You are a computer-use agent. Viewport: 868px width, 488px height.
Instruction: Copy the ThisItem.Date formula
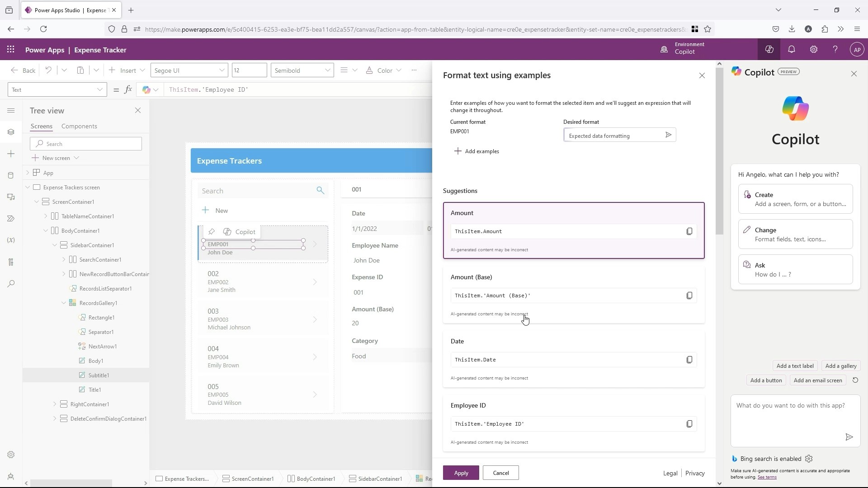click(689, 360)
